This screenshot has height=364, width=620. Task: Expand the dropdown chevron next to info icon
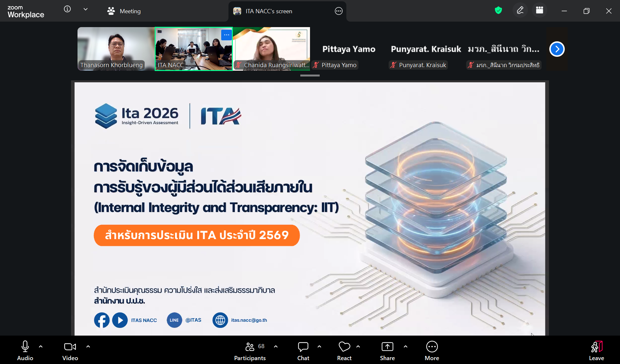click(86, 9)
